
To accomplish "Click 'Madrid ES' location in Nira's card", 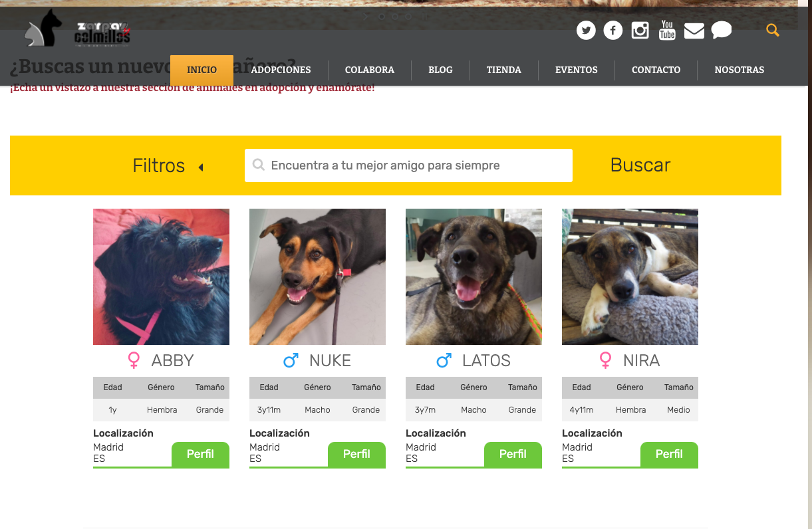I will click(x=577, y=453).
